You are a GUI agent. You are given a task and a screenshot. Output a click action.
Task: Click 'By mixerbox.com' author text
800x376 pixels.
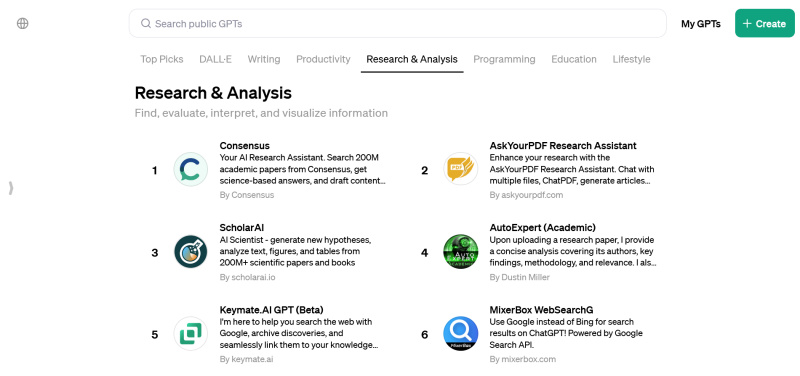coord(522,359)
